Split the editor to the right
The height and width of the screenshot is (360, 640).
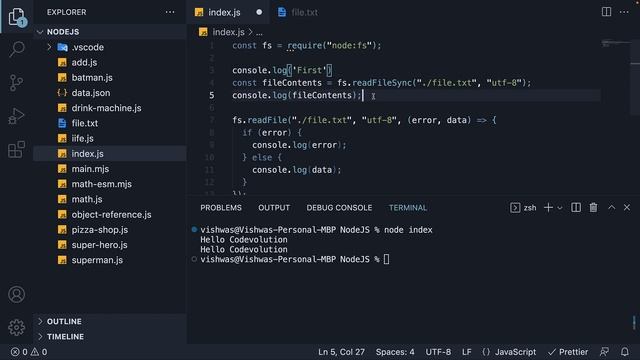607,12
